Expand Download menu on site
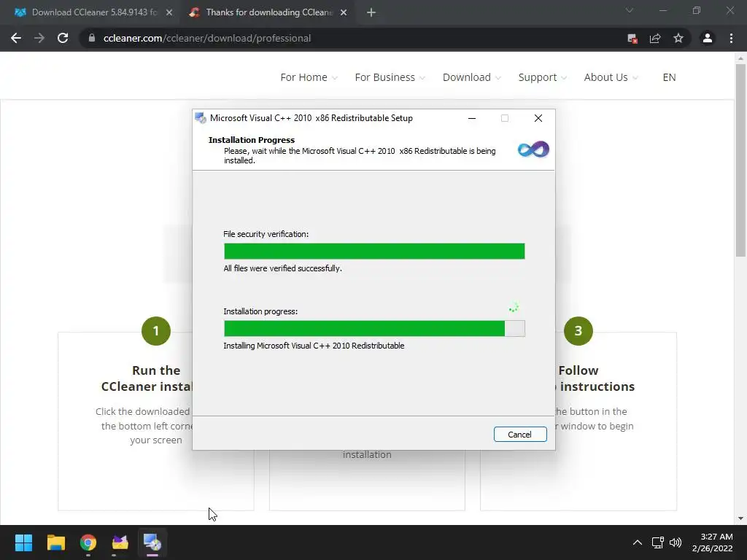Image resolution: width=747 pixels, height=560 pixels. 472,77
